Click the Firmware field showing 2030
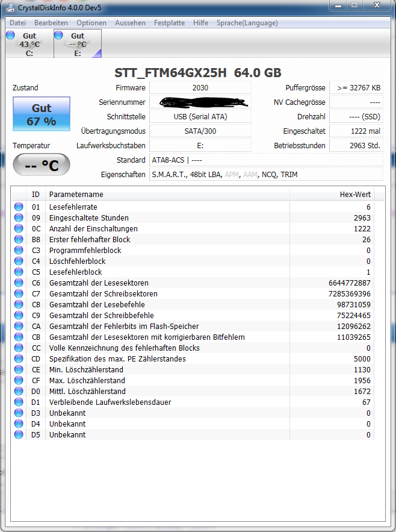396x532 pixels. click(x=200, y=87)
